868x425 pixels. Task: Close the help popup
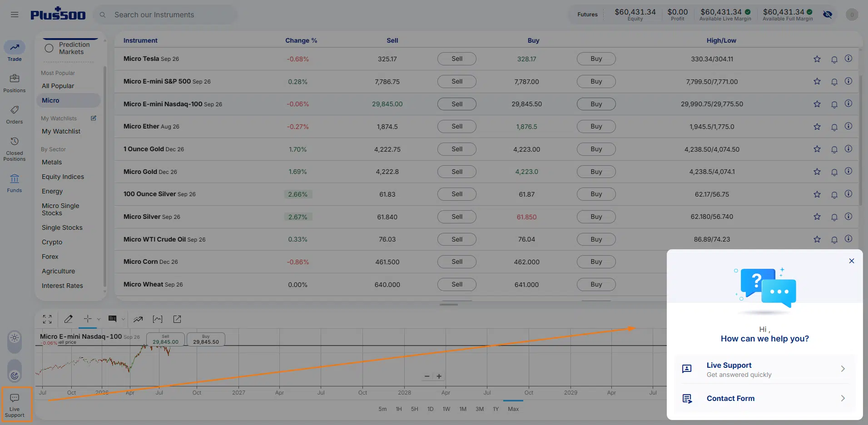coord(852,261)
